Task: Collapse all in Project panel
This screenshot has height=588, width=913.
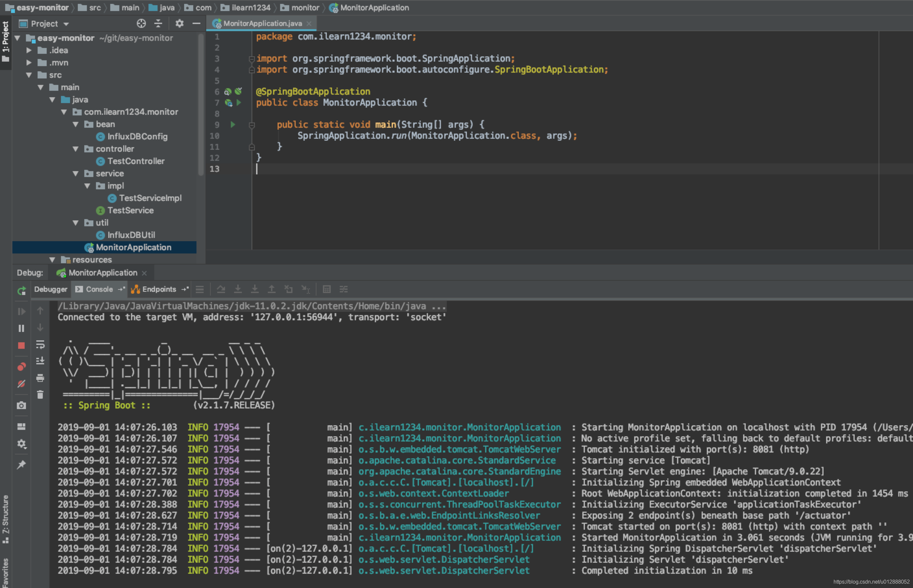Action: click(x=158, y=24)
